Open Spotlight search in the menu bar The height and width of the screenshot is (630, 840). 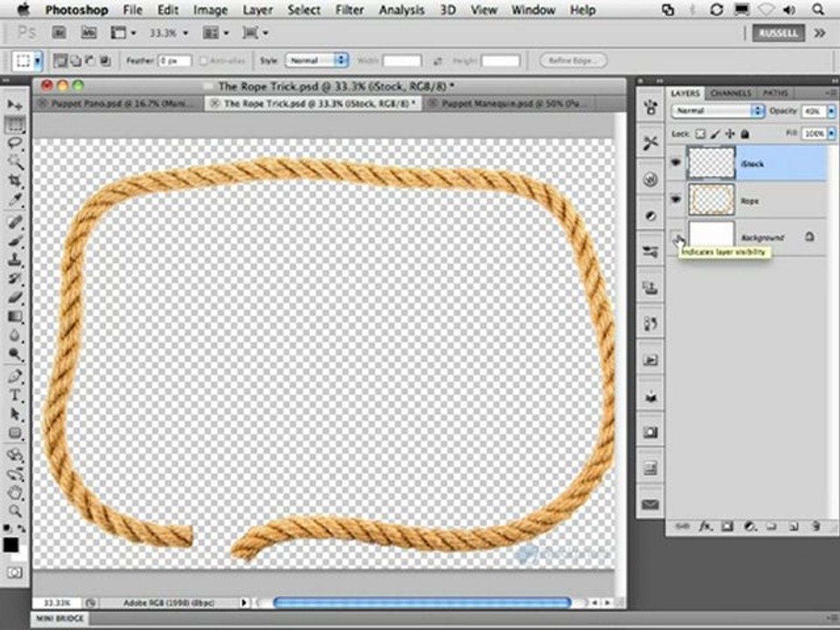[818, 10]
